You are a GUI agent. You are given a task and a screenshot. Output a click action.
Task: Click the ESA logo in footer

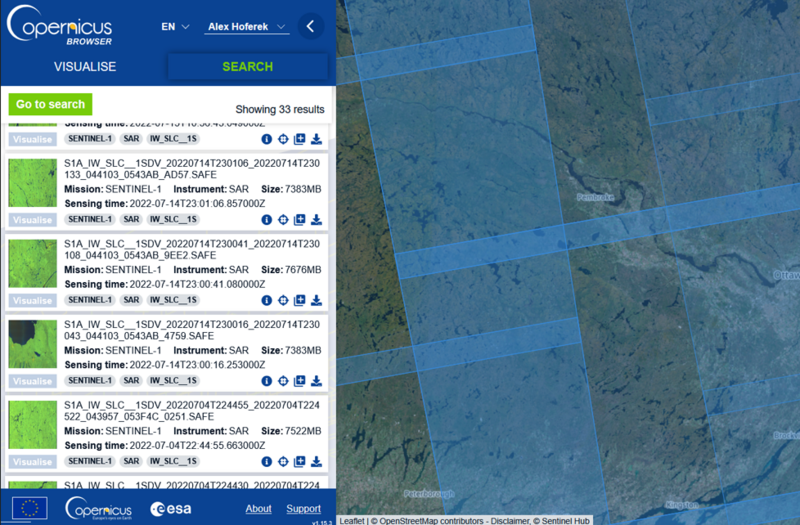tap(171, 509)
